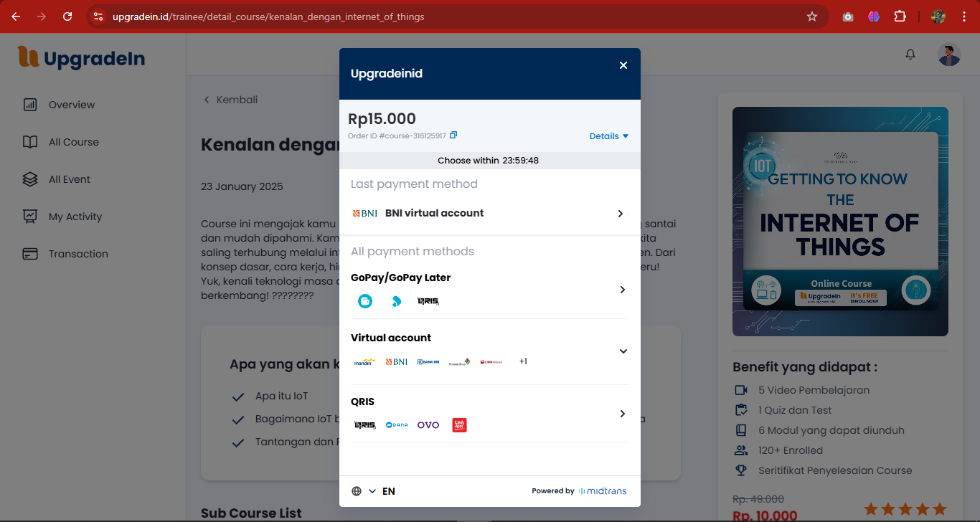Open the Midtrans powered-by link
The image size is (980, 522).
pyautogui.click(x=579, y=491)
